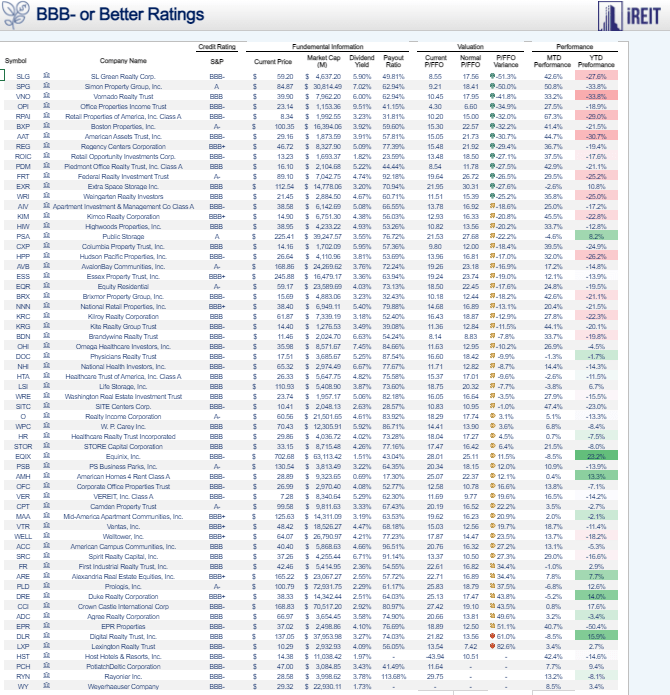Image resolution: width=670 pixels, height=695 pixels.
Task: Select the Vornado Realty Trust cell
Action: point(123,96)
